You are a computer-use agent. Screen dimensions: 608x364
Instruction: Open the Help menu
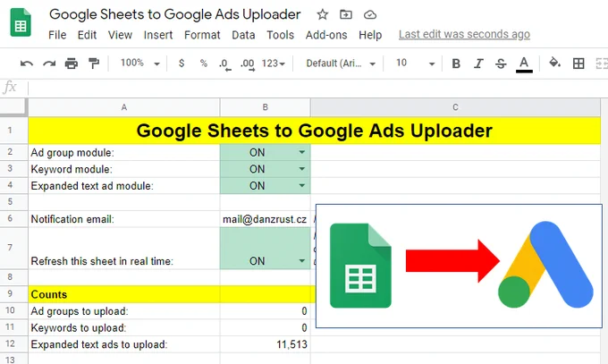tap(370, 35)
